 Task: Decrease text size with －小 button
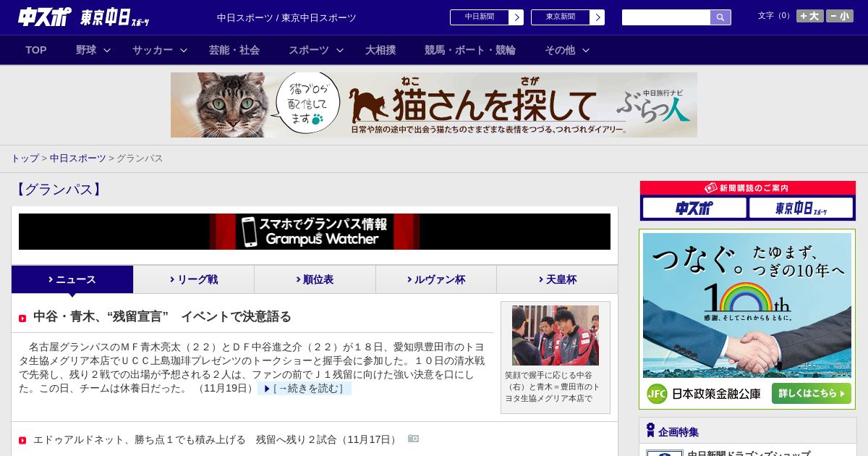840,16
